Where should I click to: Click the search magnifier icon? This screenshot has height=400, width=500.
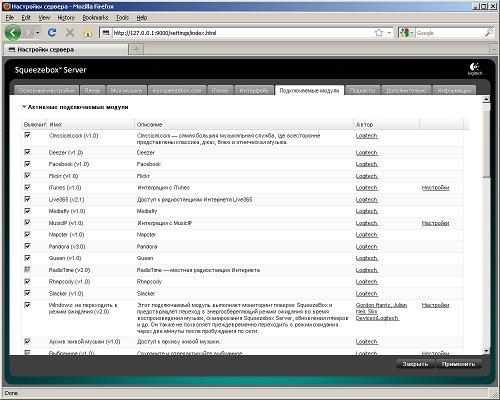pyautogui.click(x=489, y=33)
